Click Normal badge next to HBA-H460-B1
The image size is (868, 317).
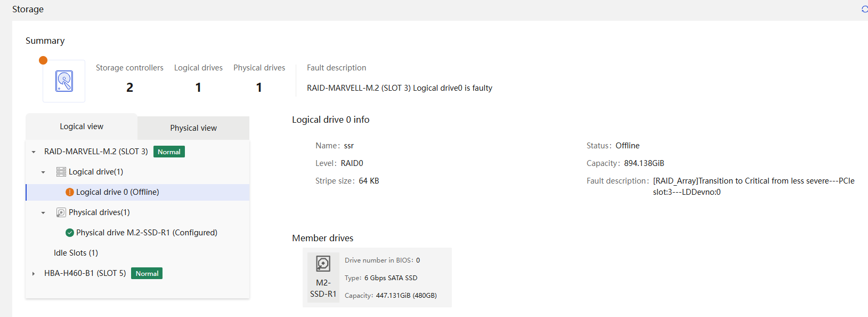[147, 273]
